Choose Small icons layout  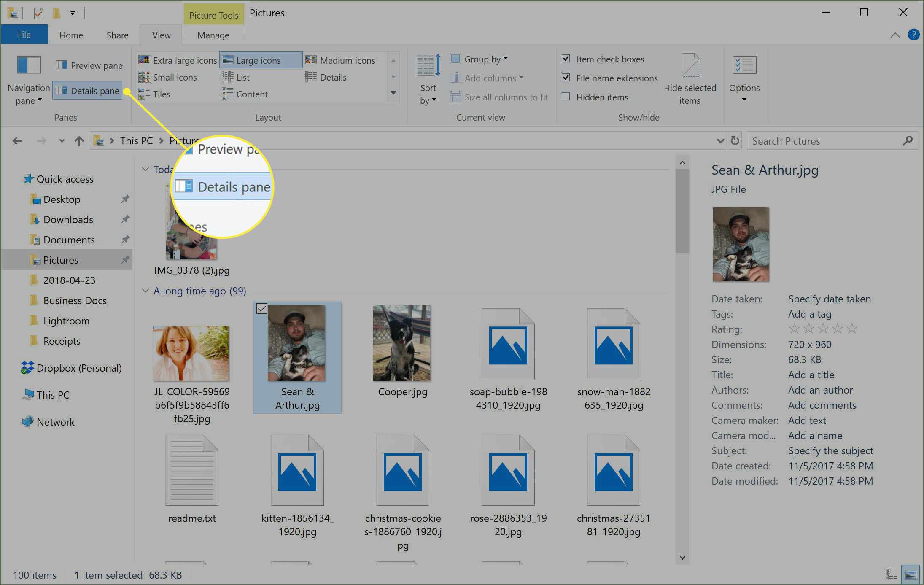pos(168,77)
